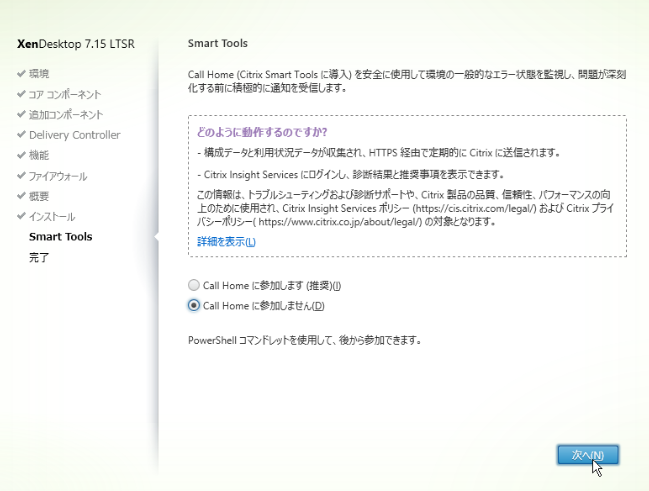Select 'Call Home に参加します (推奨)' radio button
The height and width of the screenshot is (491, 649).
(194, 285)
